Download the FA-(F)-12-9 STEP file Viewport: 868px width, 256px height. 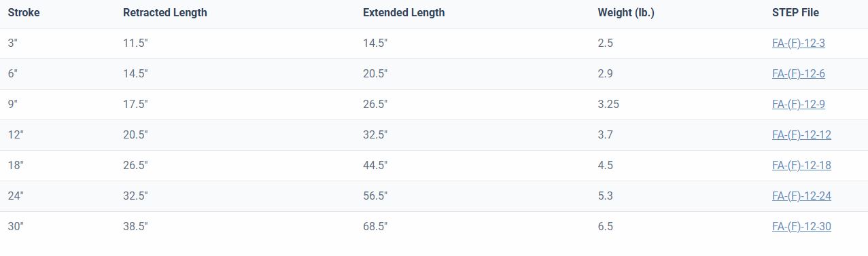[799, 105]
